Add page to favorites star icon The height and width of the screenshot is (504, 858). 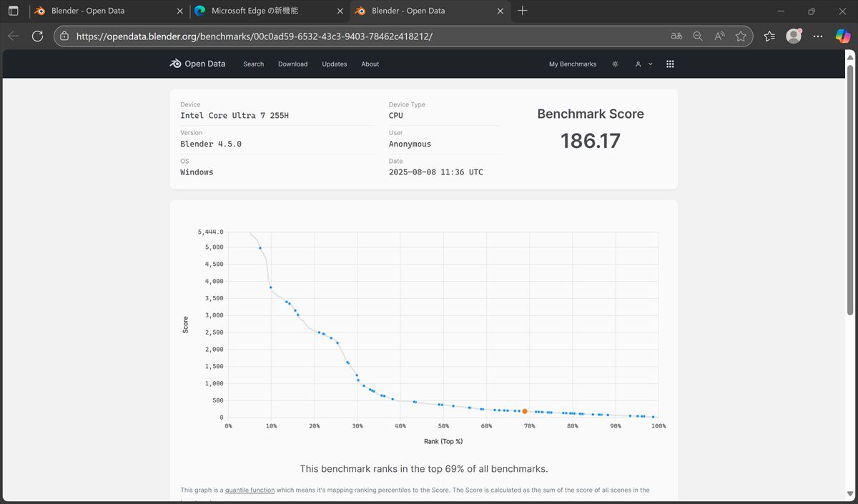tap(741, 36)
